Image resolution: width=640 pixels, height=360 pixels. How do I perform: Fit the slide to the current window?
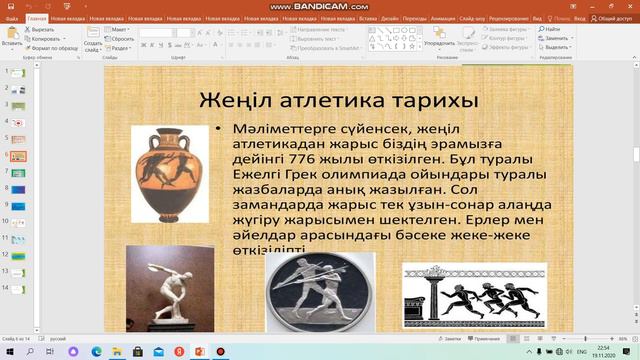tap(635, 339)
